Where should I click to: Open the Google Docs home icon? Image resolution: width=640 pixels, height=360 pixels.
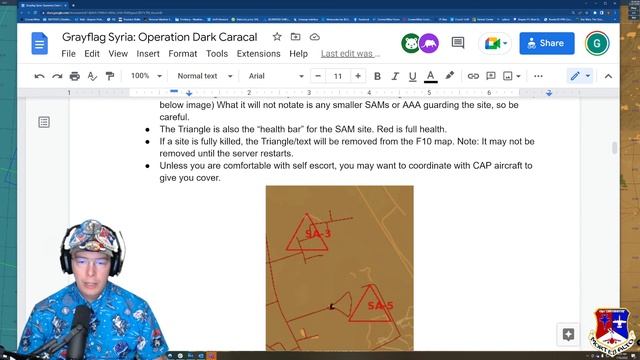click(x=40, y=43)
